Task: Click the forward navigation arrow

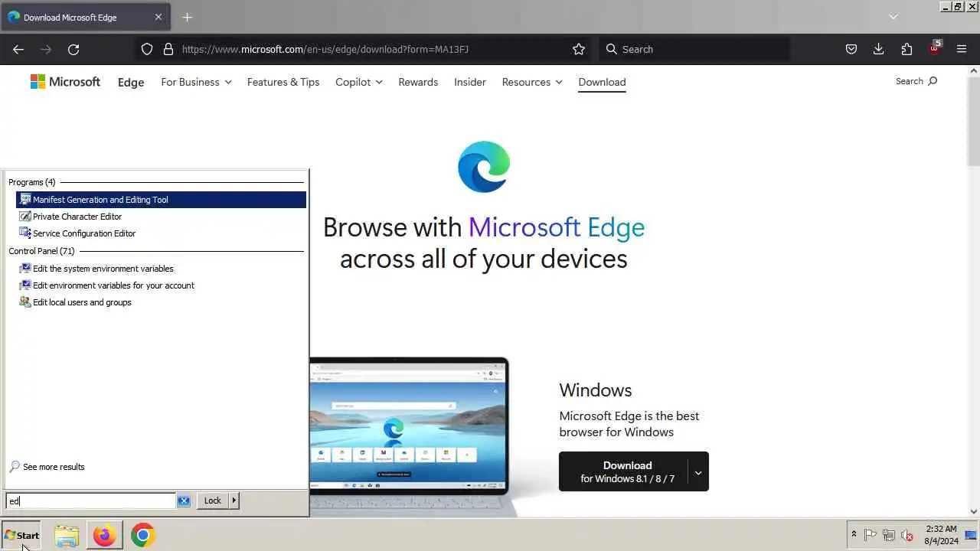Action: (x=46, y=49)
